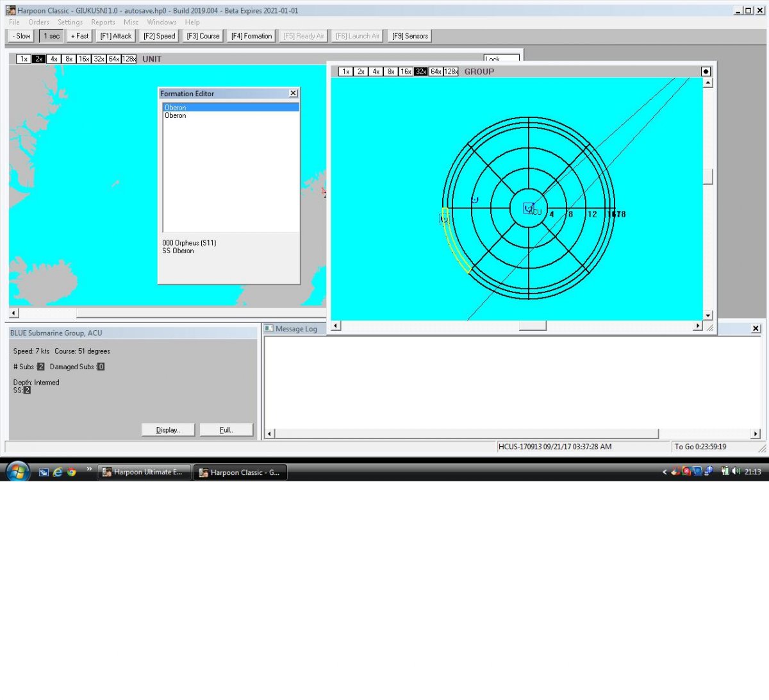Show hidden system tray icons arrow

pos(665,472)
